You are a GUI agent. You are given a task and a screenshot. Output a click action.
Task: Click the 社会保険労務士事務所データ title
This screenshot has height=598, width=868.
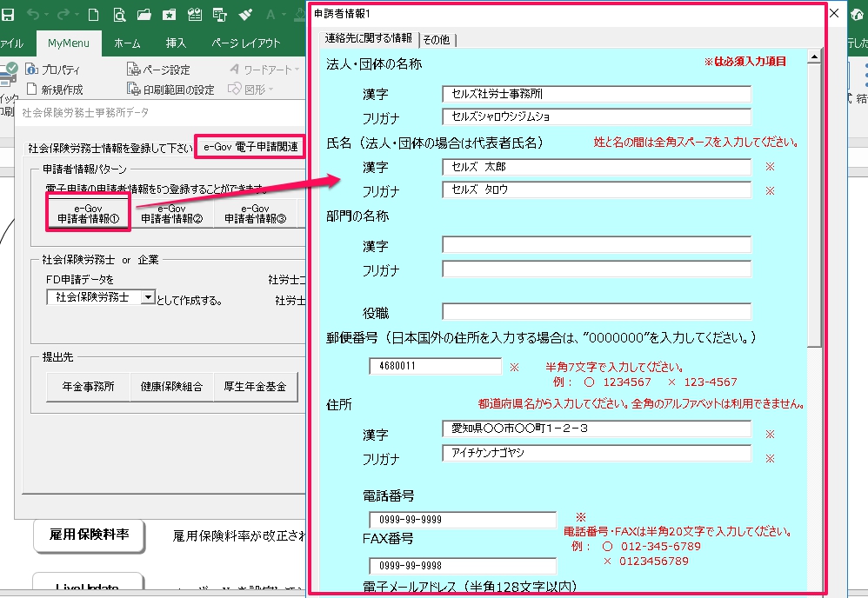[x=85, y=113]
